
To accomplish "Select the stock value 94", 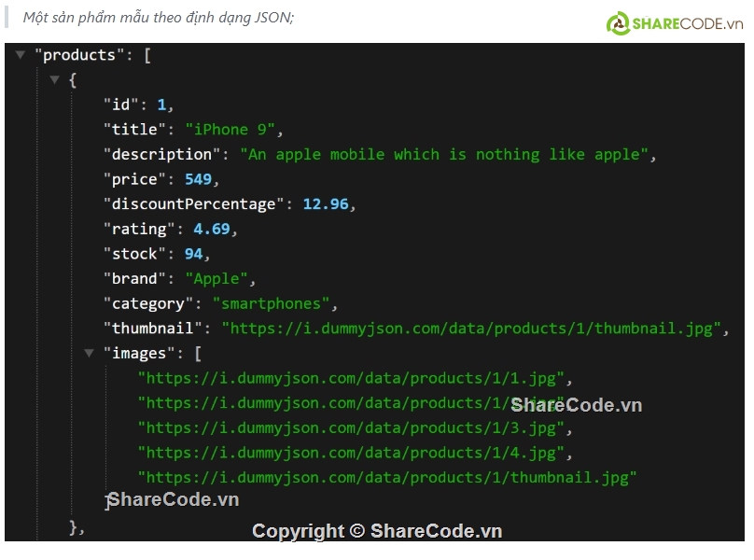I will (194, 254).
